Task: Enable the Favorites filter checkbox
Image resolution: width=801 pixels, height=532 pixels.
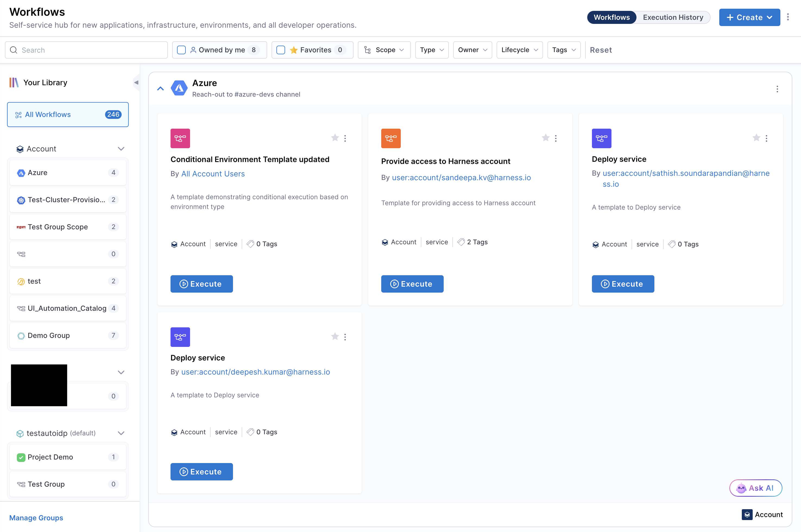Action: click(281, 50)
